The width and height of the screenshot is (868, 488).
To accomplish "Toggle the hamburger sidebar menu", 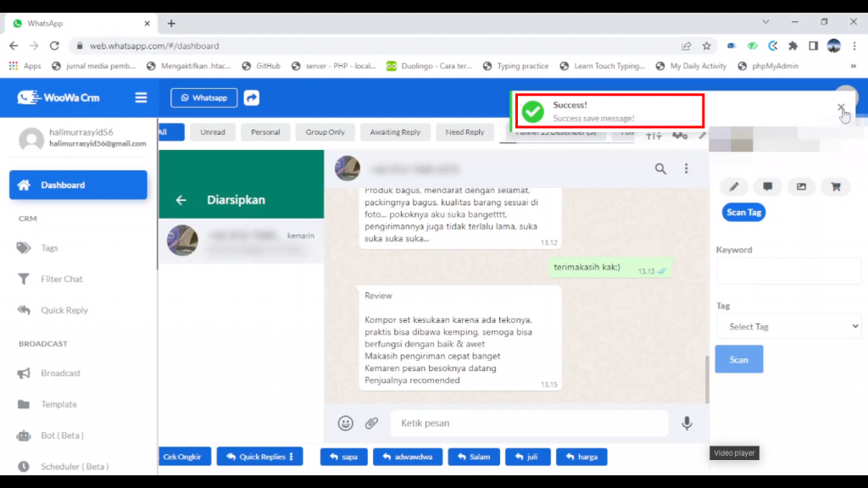I will point(141,97).
